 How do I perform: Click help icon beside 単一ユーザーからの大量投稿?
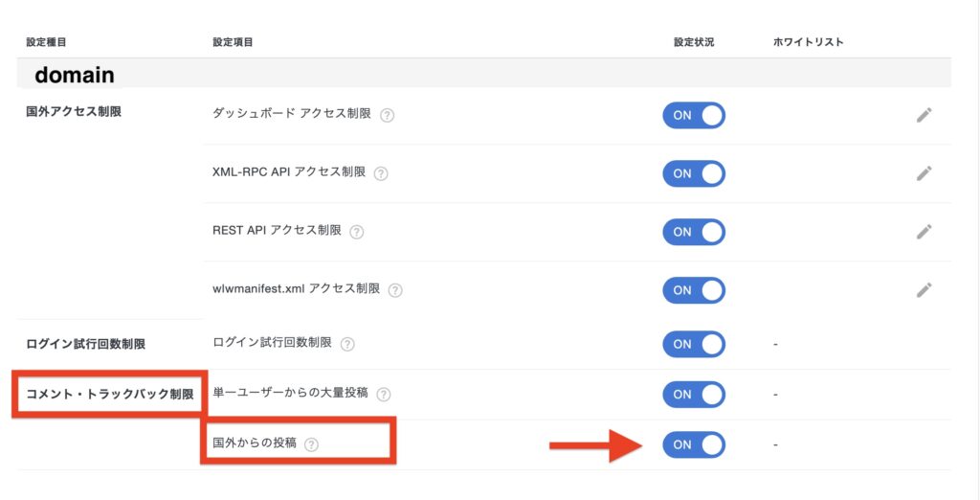[x=384, y=394]
